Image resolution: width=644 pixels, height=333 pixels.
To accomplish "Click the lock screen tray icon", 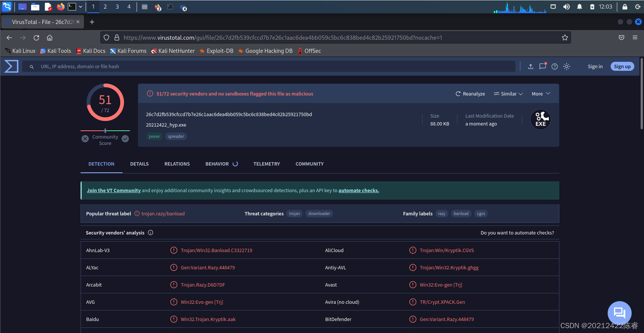I will [x=625, y=7].
